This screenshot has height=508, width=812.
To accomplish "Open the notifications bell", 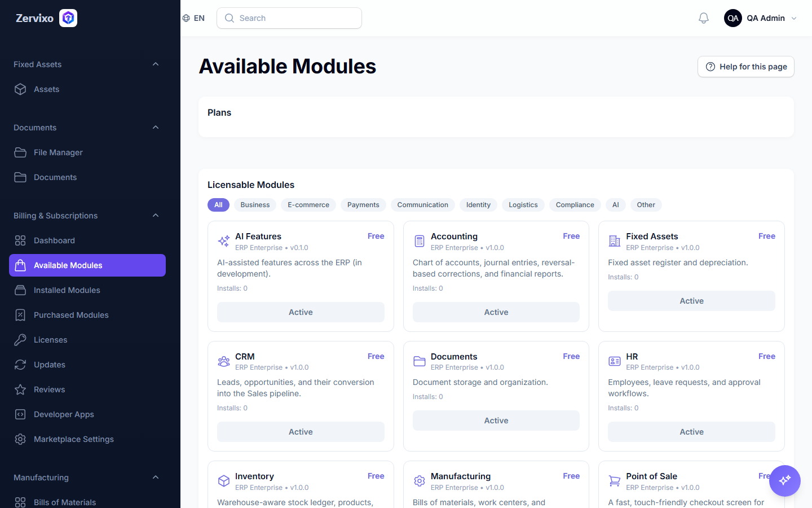I will coord(704,18).
